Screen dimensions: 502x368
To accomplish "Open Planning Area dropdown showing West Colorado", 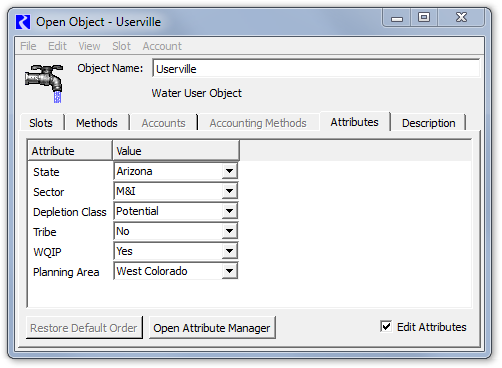I will 229,271.
